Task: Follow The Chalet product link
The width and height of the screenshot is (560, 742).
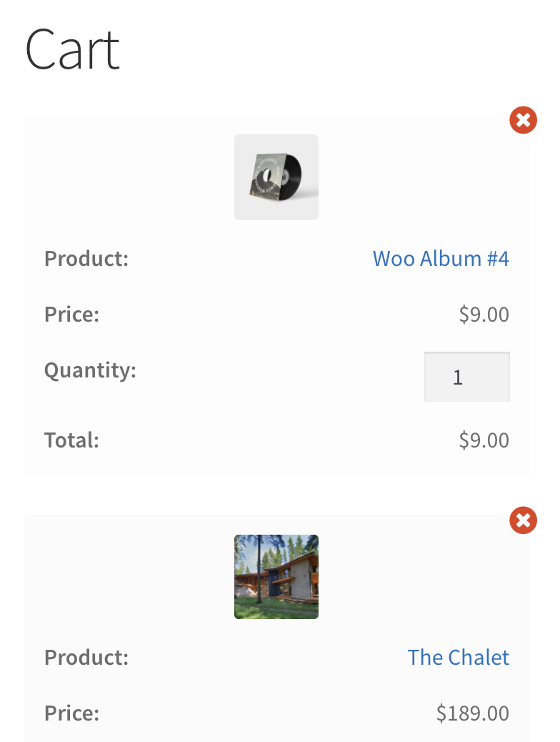Action: click(458, 658)
